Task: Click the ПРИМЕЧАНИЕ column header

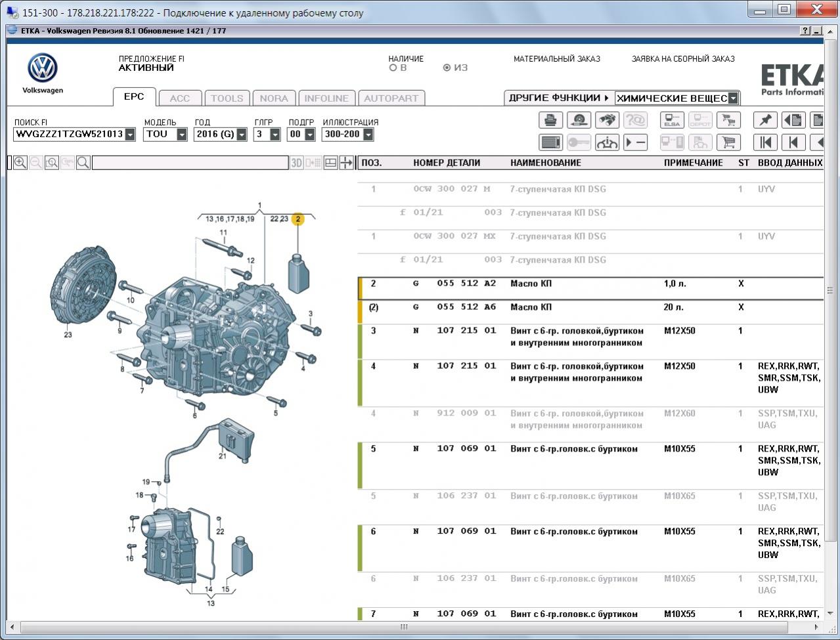Action: pos(693,163)
